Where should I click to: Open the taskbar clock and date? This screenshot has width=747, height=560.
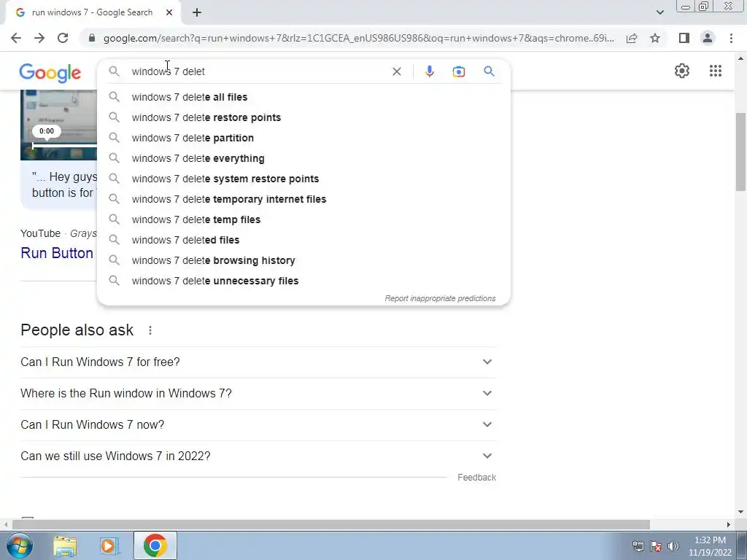coord(710,546)
